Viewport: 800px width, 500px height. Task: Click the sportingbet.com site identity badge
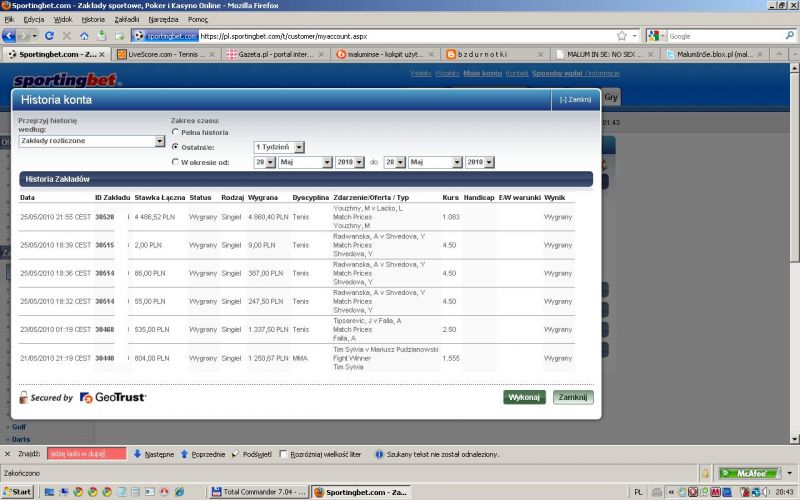click(166, 36)
